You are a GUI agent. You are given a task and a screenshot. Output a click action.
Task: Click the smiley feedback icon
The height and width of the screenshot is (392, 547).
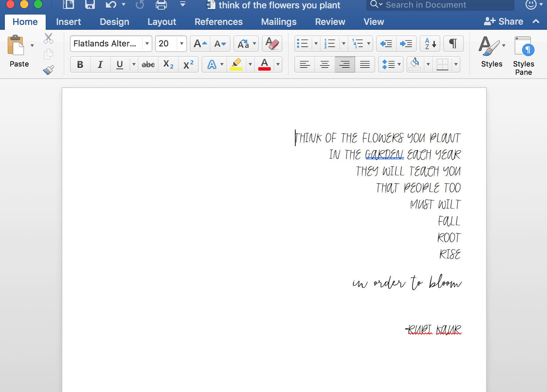pyautogui.click(x=531, y=5)
